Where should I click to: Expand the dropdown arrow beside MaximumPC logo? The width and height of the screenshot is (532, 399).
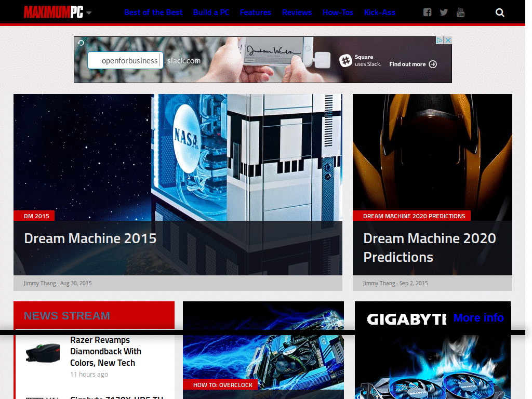(x=89, y=13)
